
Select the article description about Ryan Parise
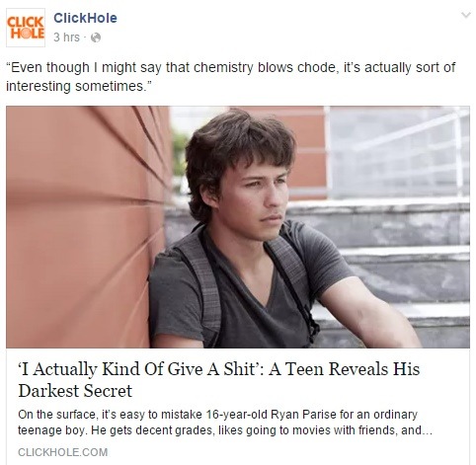point(225,423)
